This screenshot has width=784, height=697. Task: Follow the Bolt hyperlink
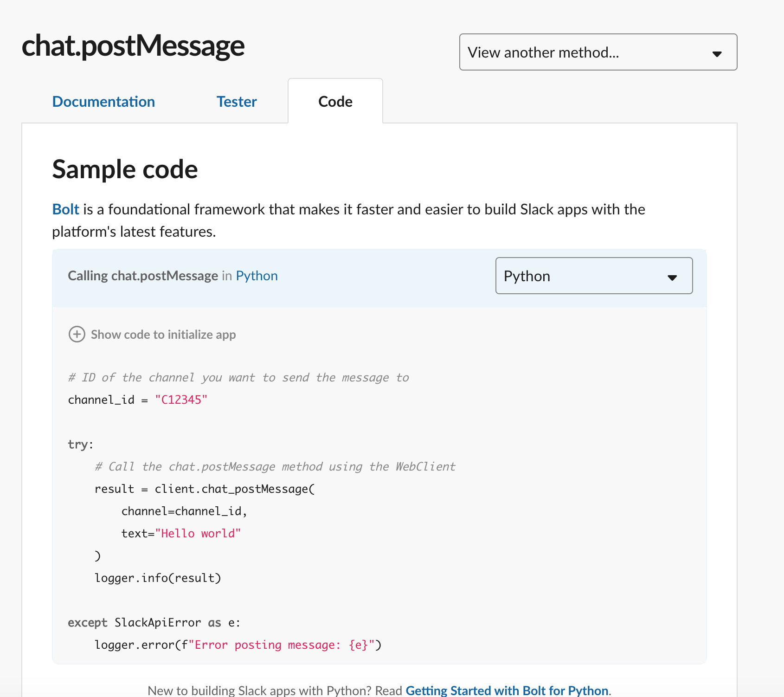click(x=65, y=209)
